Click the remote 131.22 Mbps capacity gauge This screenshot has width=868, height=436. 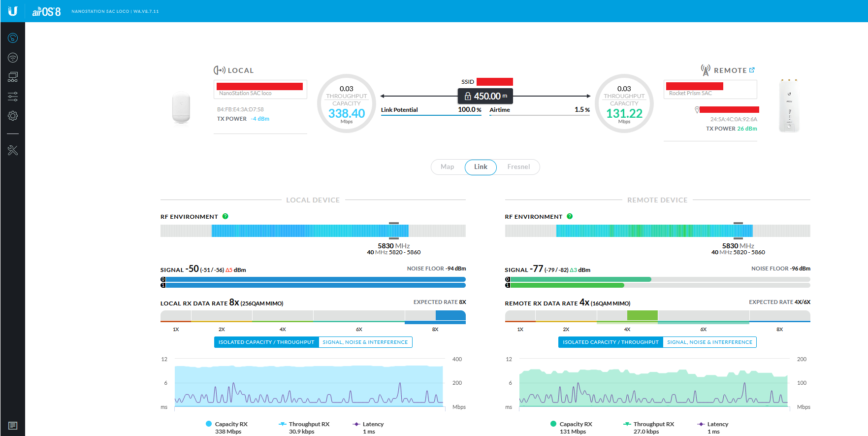pyautogui.click(x=624, y=103)
